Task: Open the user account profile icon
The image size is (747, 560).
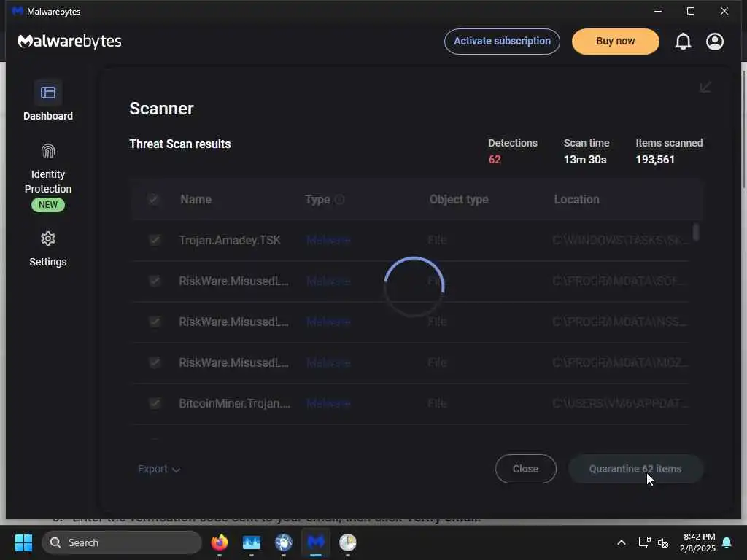Action: tap(715, 42)
